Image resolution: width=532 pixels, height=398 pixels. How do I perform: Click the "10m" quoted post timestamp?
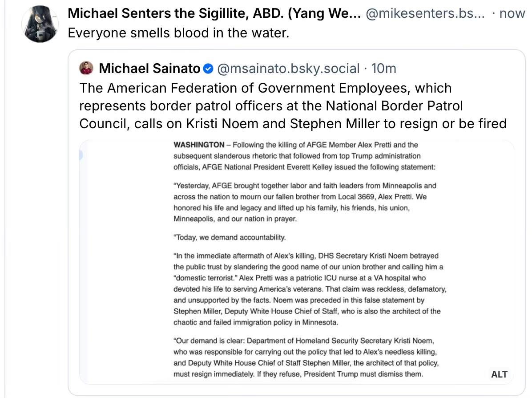pyautogui.click(x=383, y=69)
